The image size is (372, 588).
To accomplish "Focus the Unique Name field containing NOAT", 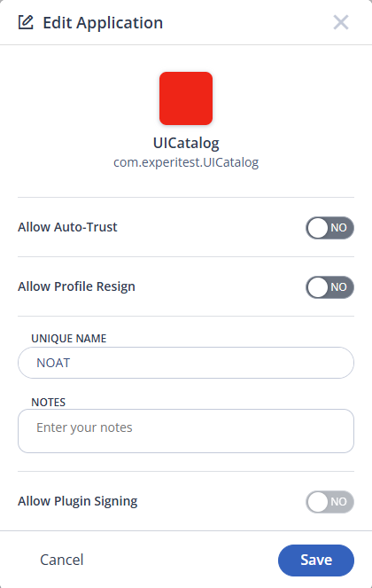I will pos(186,363).
